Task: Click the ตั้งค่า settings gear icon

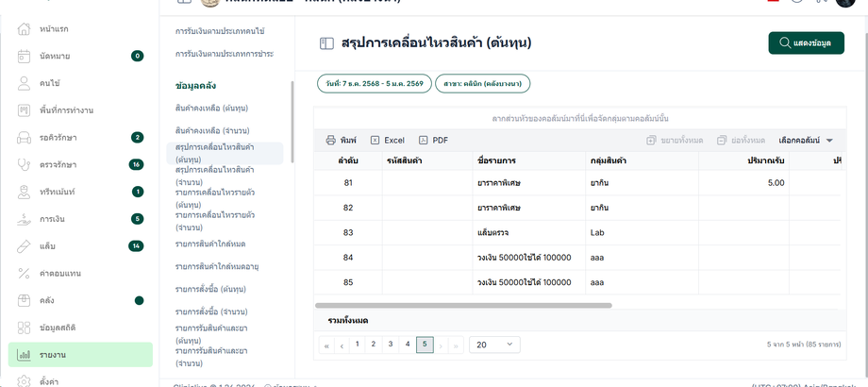Action: click(x=24, y=381)
